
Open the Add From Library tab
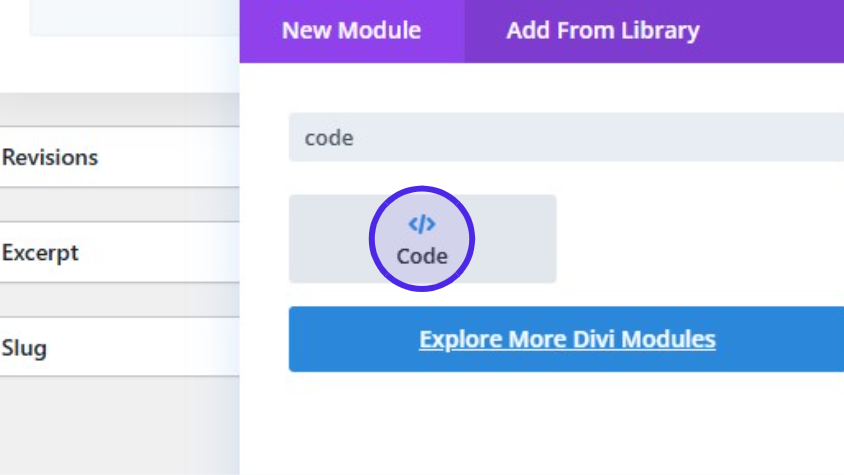(x=602, y=31)
